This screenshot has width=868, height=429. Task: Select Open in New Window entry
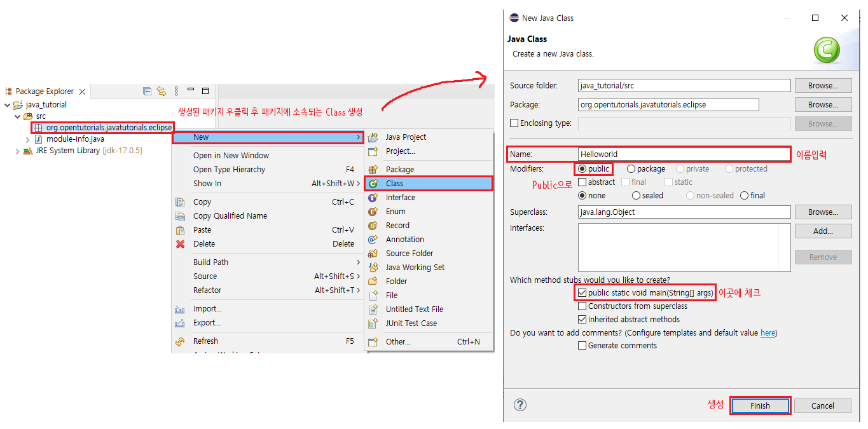click(x=268, y=156)
